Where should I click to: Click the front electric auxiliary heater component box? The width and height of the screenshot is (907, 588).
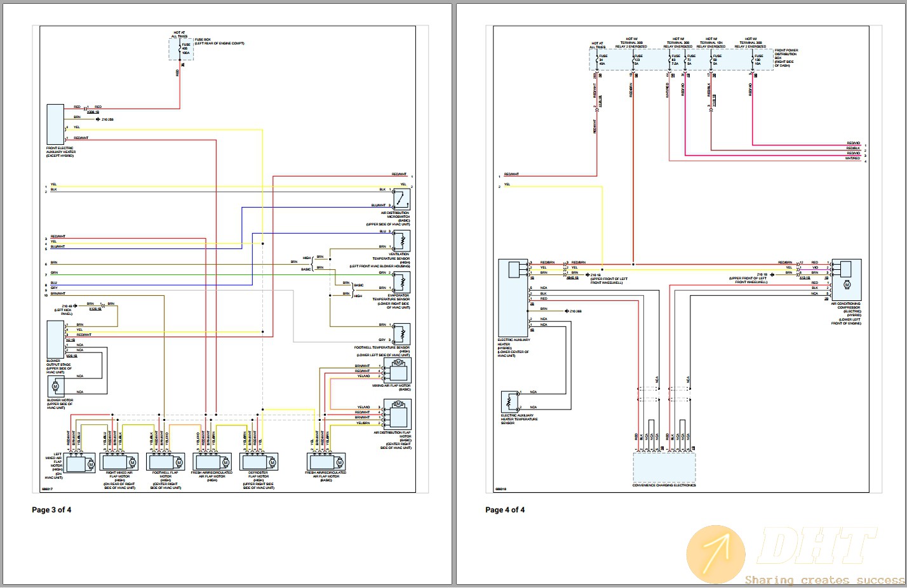click(x=55, y=124)
